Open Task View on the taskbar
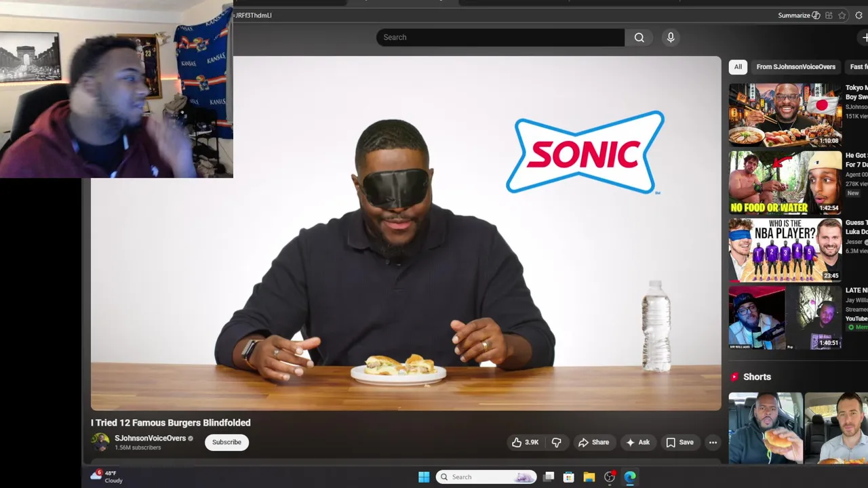This screenshot has width=868, height=488. (549, 477)
